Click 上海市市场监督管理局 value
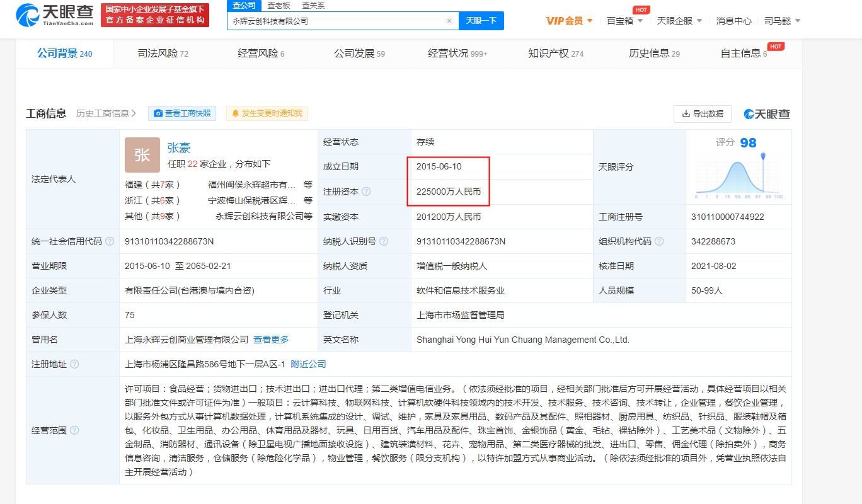Image resolution: width=862 pixels, height=504 pixels. click(x=461, y=315)
